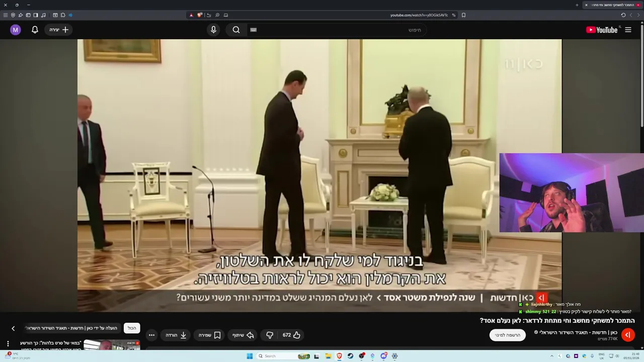644x362 pixels.
Task: Switch the ENG keyboard language indicator
Action: pos(601,356)
